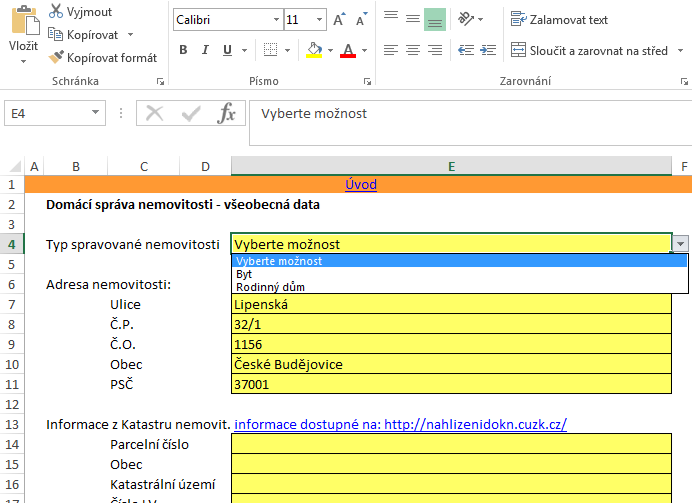Align text right
The width and height of the screenshot is (692, 503).
pyautogui.click(x=435, y=50)
